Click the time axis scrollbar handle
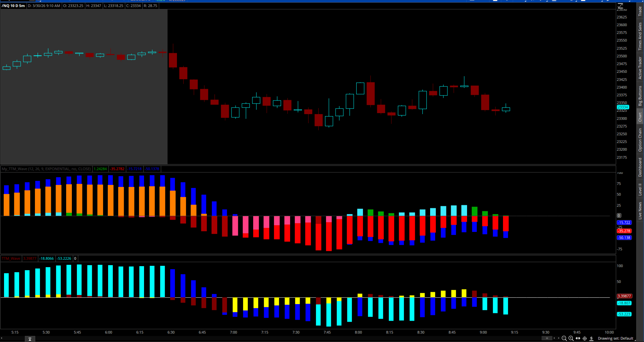Screen dimensions: 644x342 point(547,338)
